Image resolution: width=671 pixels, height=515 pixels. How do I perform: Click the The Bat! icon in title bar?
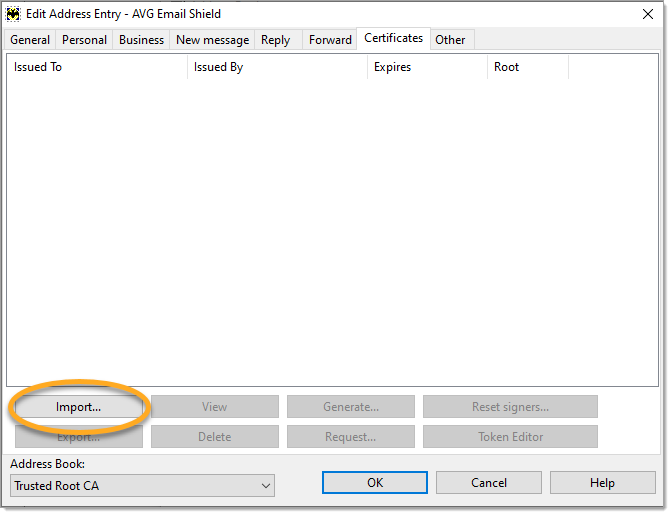pos(13,14)
